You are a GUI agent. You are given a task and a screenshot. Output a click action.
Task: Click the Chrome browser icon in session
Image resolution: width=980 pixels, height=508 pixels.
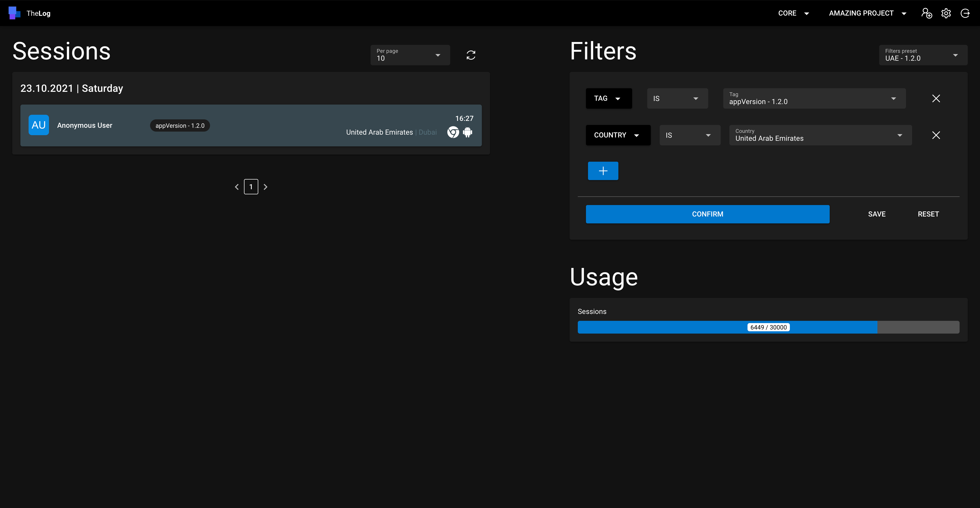(453, 132)
